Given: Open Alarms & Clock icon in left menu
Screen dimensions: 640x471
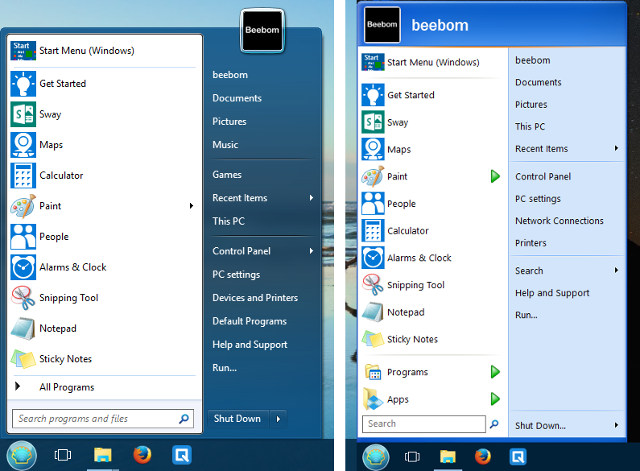Looking at the screenshot, I should tap(23, 267).
